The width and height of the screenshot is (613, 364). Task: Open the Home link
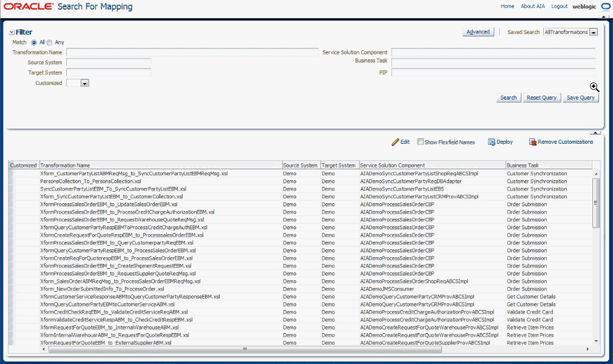point(507,6)
